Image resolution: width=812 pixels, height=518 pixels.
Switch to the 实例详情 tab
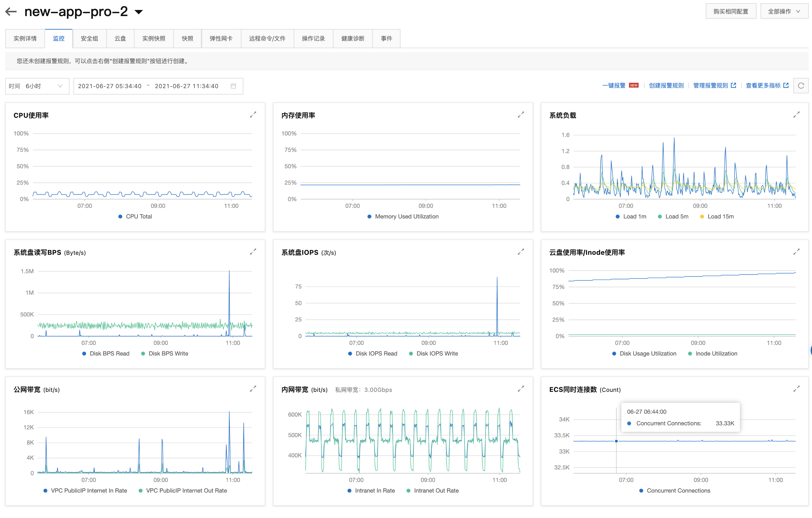[x=25, y=38]
